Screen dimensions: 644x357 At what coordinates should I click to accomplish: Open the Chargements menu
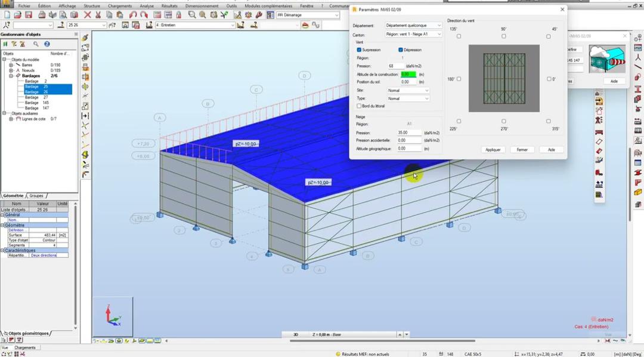click(x=120, y=6)
